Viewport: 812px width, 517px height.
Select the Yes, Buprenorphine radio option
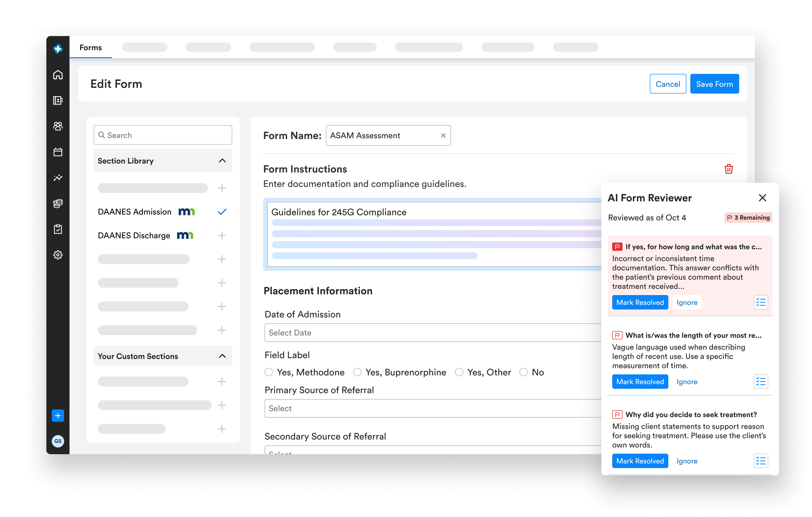point(357,372)
